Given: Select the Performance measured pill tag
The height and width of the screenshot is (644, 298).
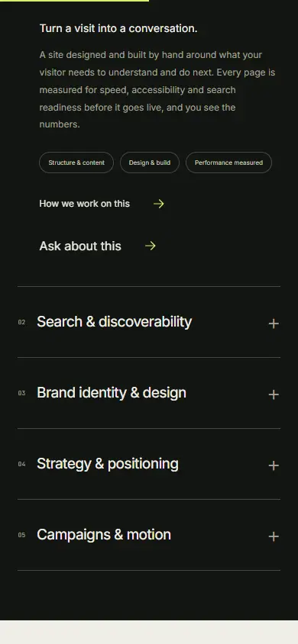Looking at the screenshot, I should click(x=228, y=163).
